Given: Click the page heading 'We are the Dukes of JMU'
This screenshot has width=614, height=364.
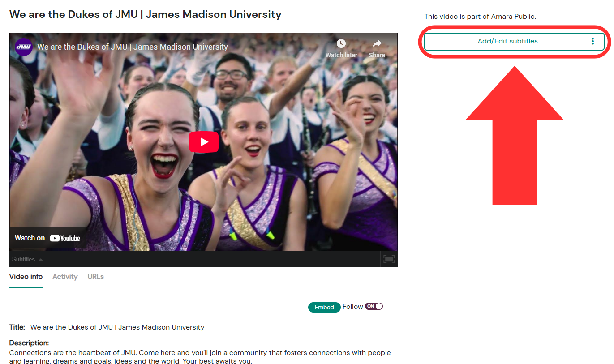Looking at the screenshot, I should click(146, 14).
